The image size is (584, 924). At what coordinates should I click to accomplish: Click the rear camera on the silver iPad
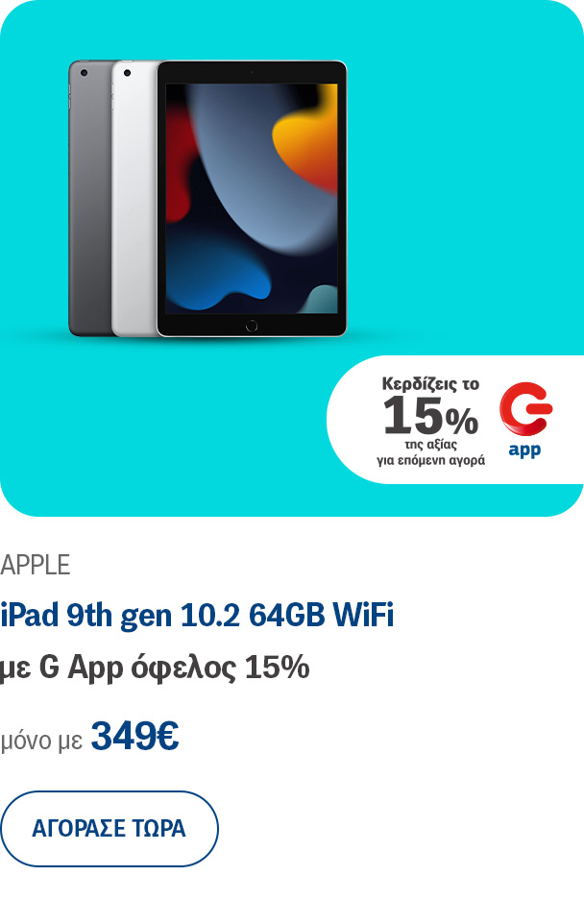tap(127, 73)
